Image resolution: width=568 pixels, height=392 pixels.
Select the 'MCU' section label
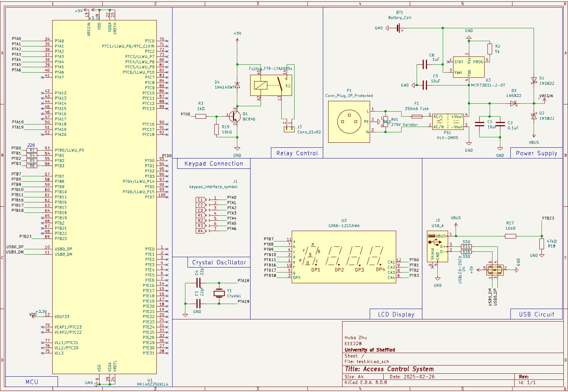(x=32, y=382)
